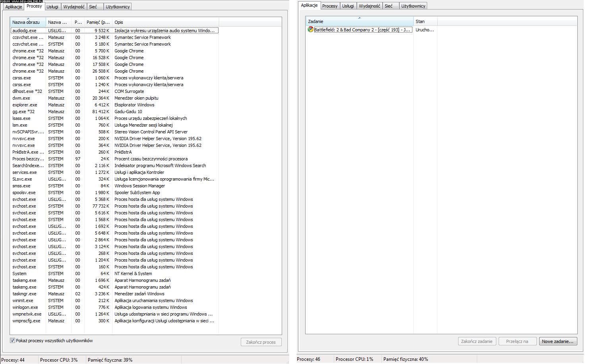Viewport: 596px width, 364px height.
Task: Click 'Zakończ proces' button
Action: coord(261,342)
